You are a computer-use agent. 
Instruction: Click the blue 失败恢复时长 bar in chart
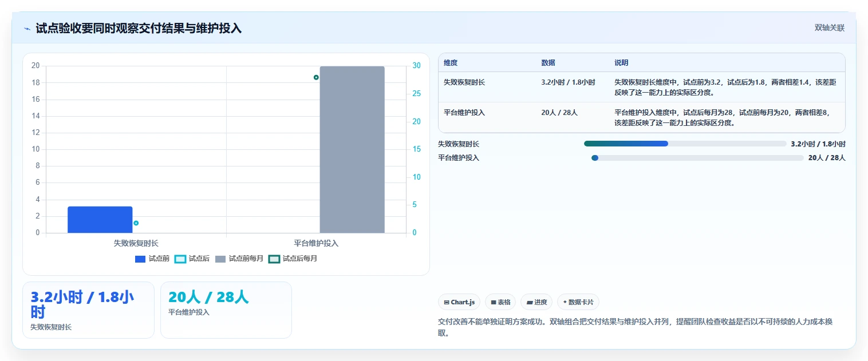tap(100, 220)
